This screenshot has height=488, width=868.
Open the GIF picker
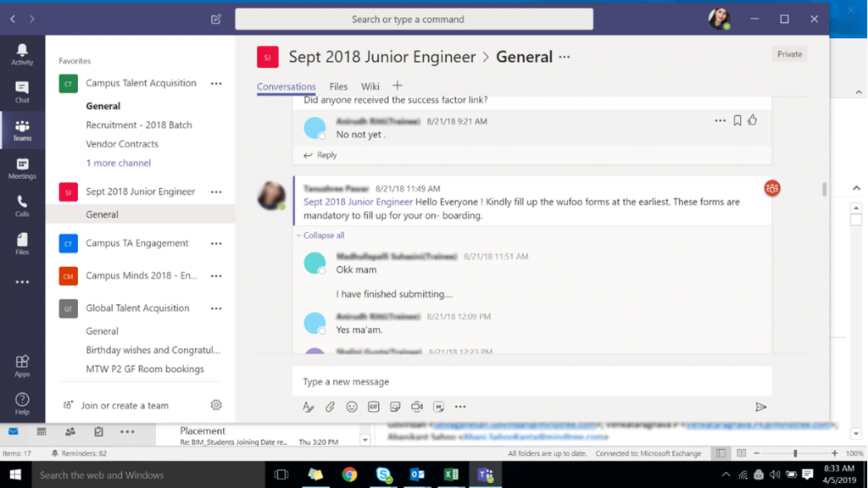tap(373, 407)
